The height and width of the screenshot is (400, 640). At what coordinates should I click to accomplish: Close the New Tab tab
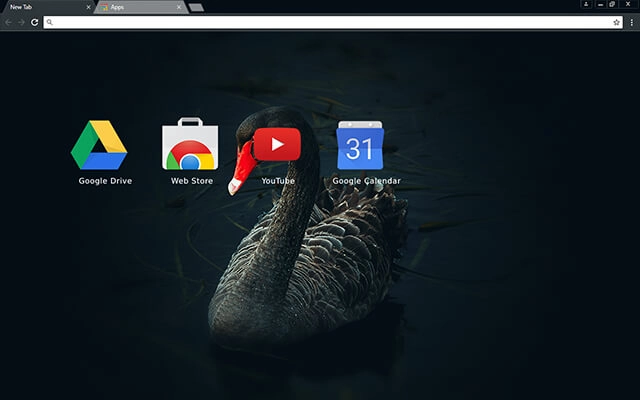tap(88, 7)
